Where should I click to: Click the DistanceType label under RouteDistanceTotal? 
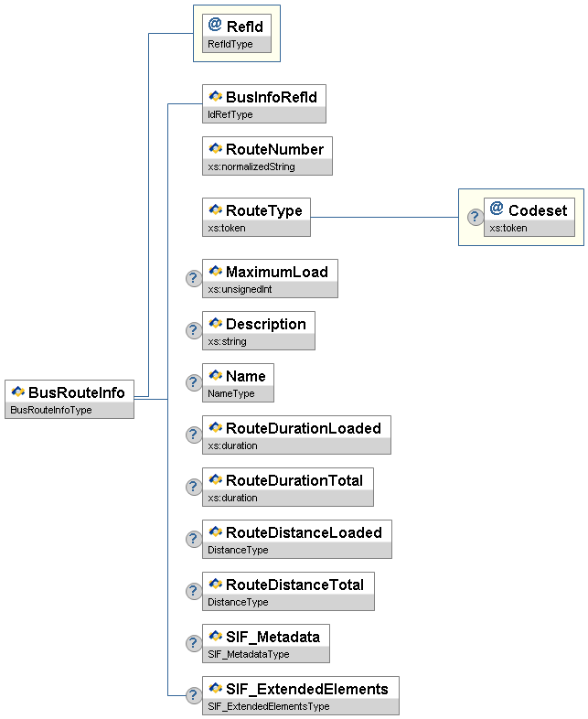click(x=239, y=602)
